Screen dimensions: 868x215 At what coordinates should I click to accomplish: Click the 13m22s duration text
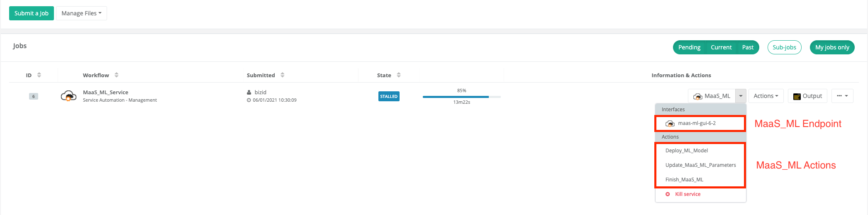point(461,102)
